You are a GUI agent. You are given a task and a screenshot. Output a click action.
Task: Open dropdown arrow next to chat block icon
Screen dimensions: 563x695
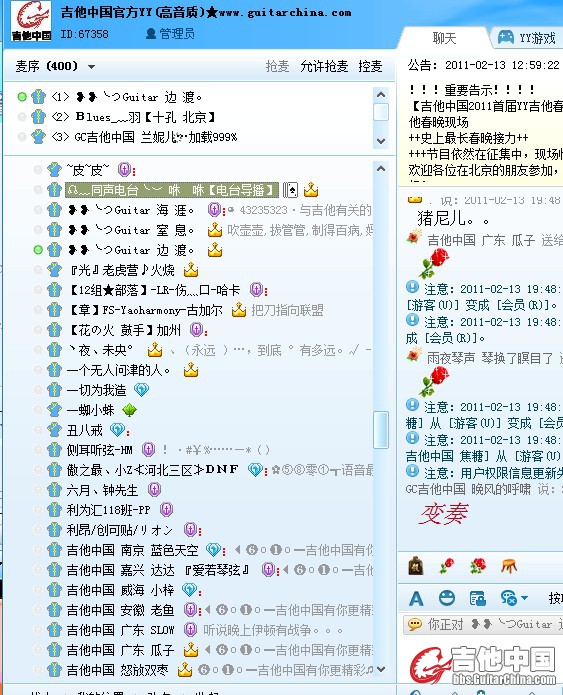525,598
